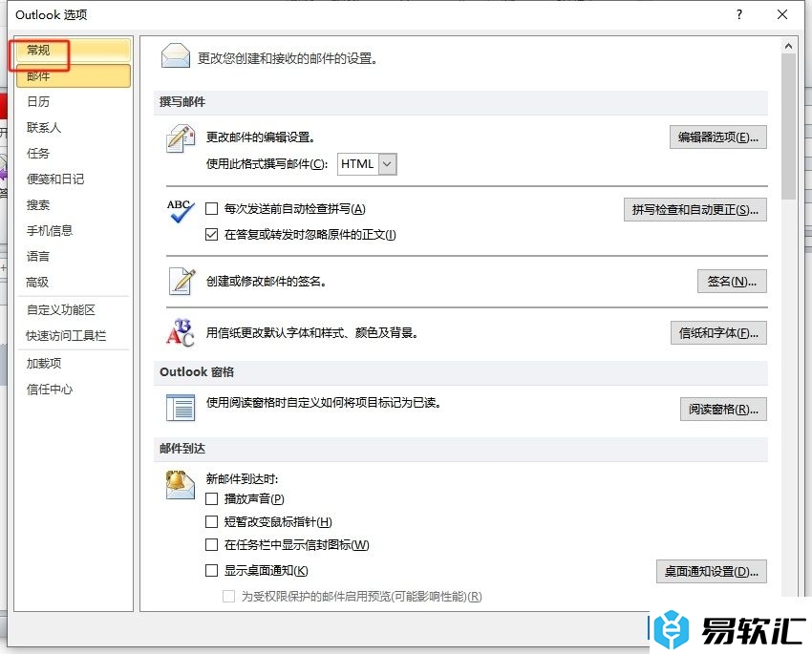Select 快速访问工具栏 category
The image size is (812, 654).
[x=73, y=336]
